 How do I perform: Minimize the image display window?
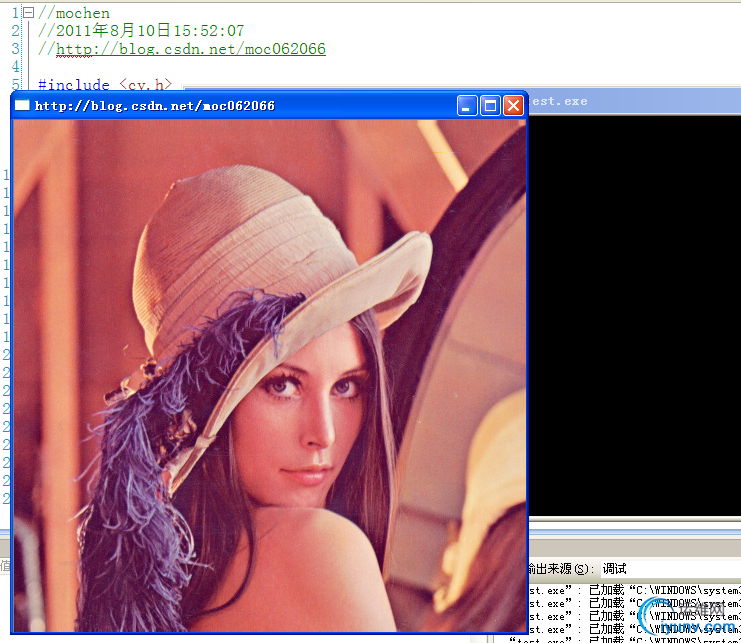[x=466, y=105]
